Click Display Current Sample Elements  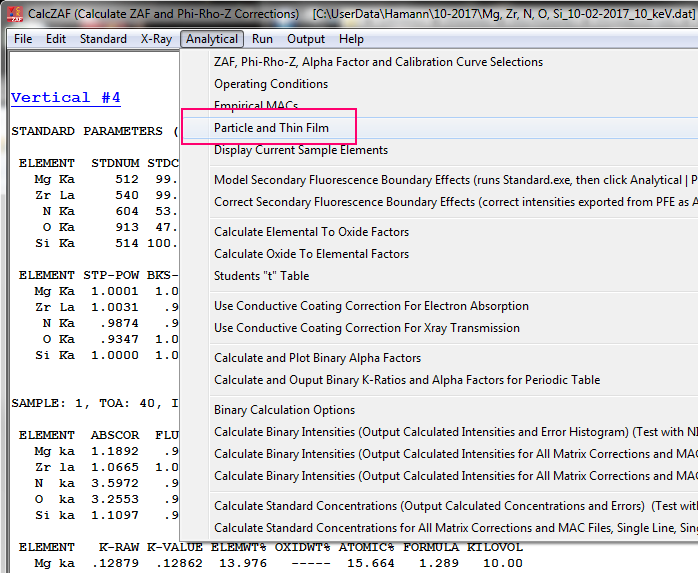[301, 150]
